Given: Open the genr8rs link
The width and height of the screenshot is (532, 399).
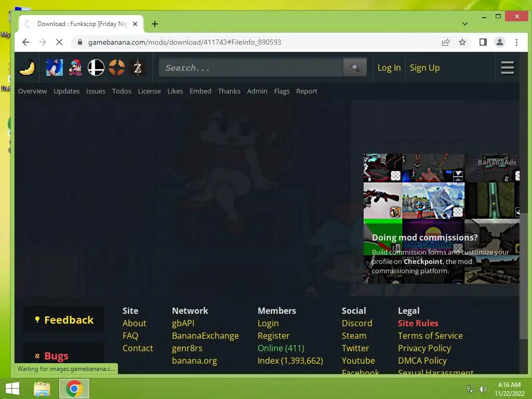Looking at the screenshot, I should coord(187,348).
